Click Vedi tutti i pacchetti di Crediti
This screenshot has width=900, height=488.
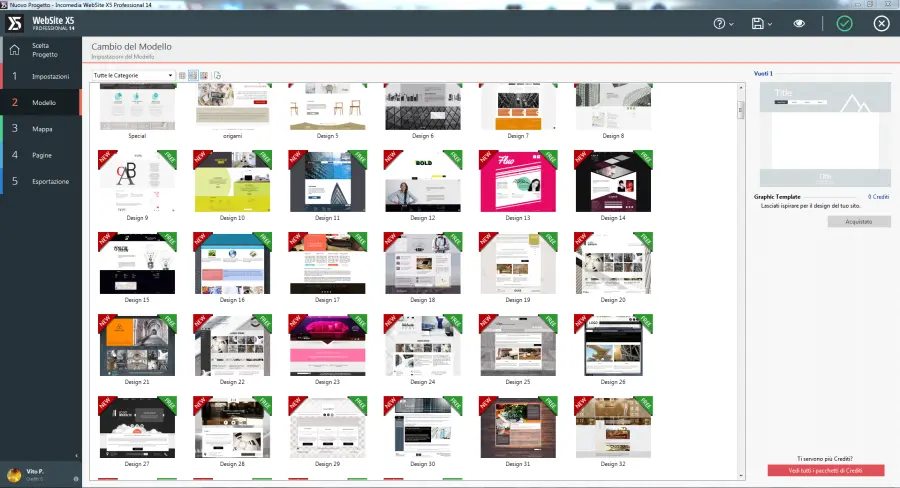click(x=825, y=471)
